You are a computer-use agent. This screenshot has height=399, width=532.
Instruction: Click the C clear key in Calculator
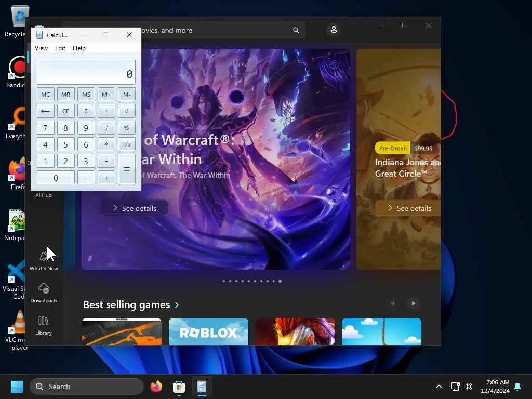pyautogui.click(x=86, y=111)
